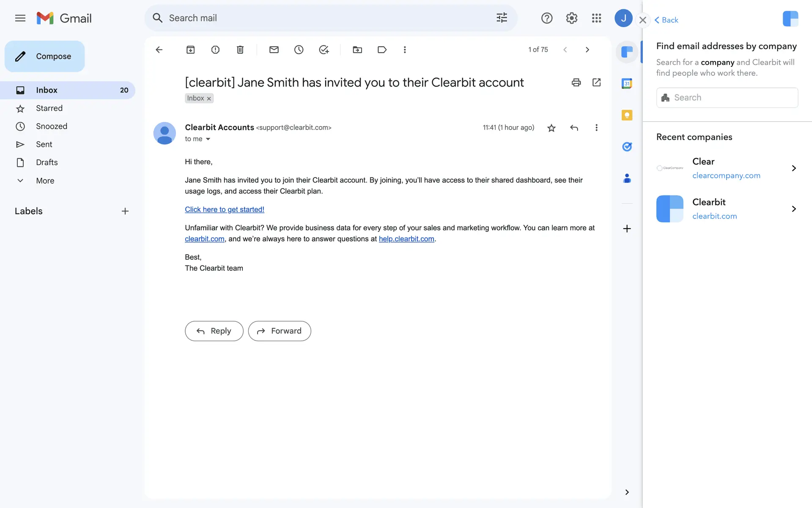Add this email to Tasks
This screenshot has width=812, height=508.
pyautogui.click(x=324, y=50)
